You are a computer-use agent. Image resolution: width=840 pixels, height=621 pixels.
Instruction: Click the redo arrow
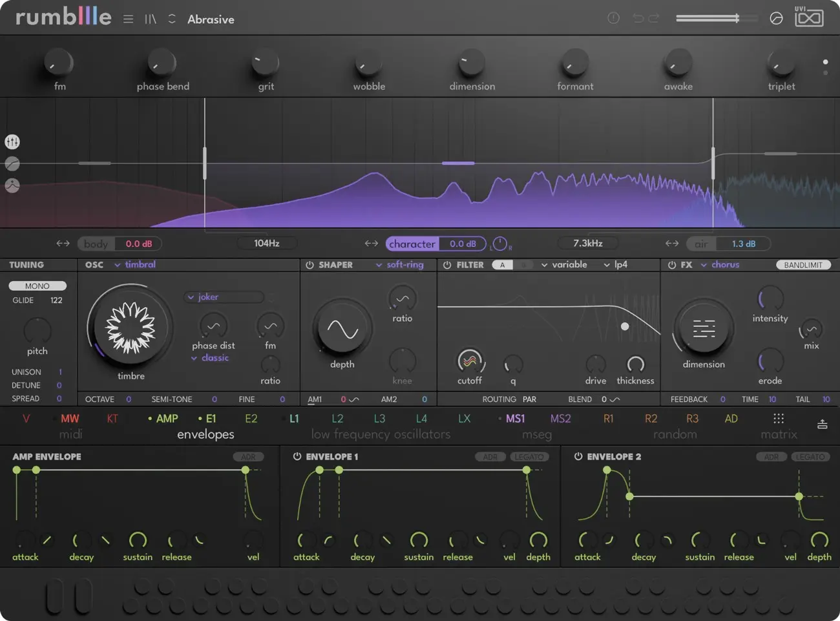654,18
